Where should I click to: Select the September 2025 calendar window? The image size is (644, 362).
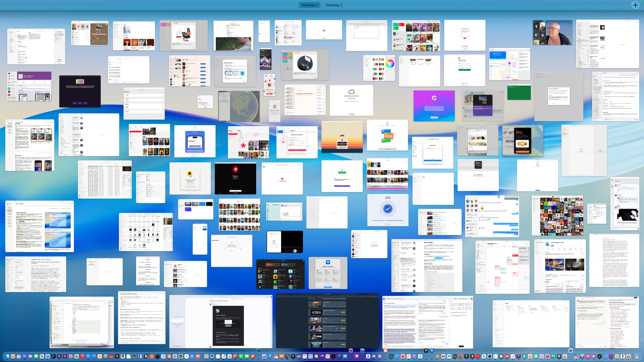click(503, 267)
